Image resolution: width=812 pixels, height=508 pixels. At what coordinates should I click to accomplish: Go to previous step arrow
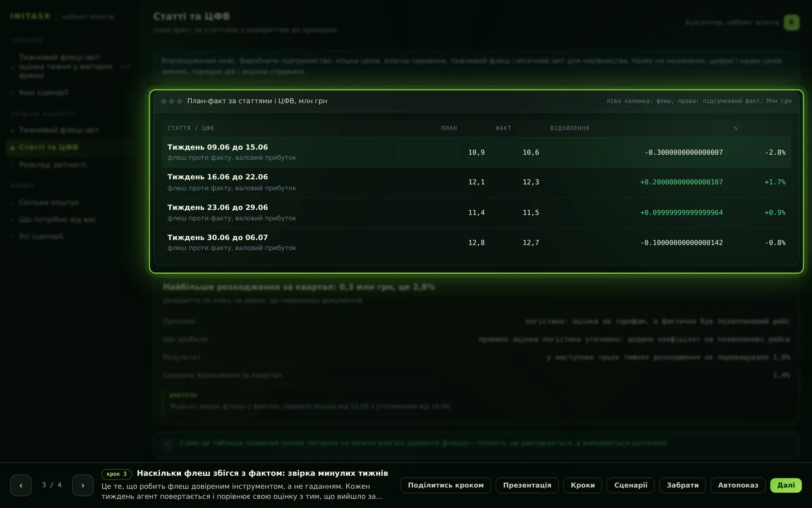(x=21, y=485)
